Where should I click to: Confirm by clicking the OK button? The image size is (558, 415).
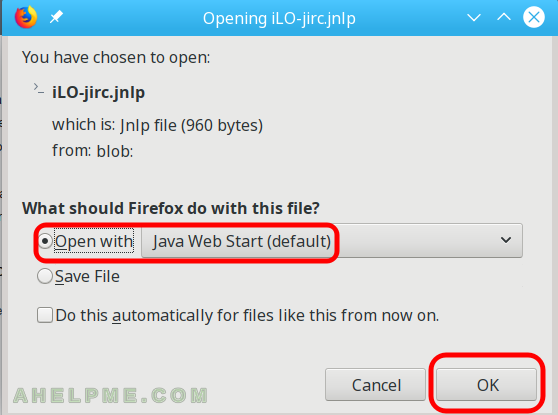pos(486,384)
